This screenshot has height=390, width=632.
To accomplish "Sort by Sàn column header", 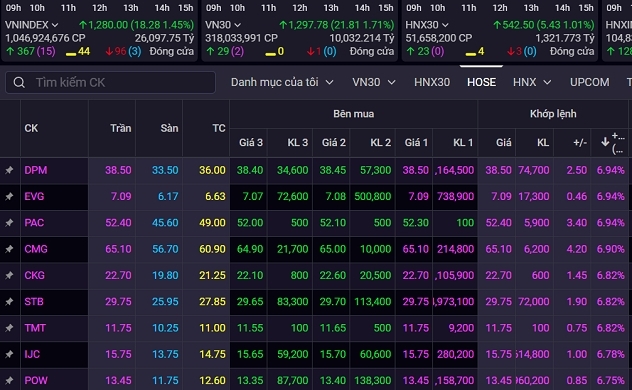I will (169, 128).
